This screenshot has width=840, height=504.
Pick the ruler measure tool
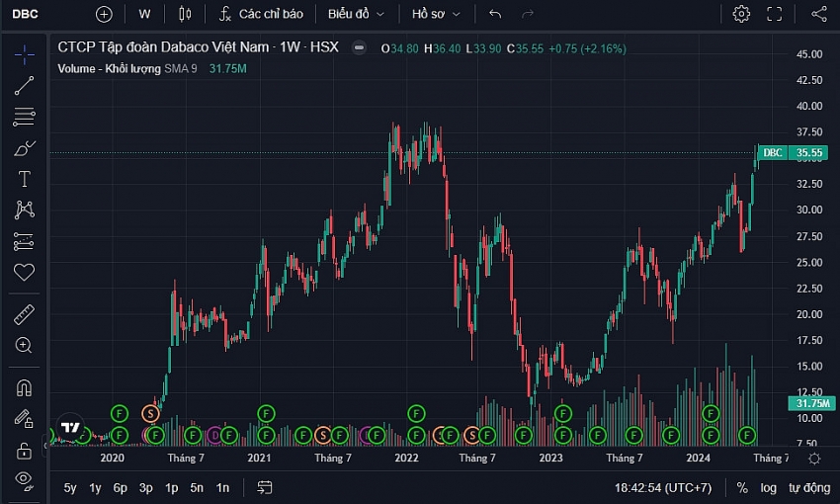click(25, 315)
